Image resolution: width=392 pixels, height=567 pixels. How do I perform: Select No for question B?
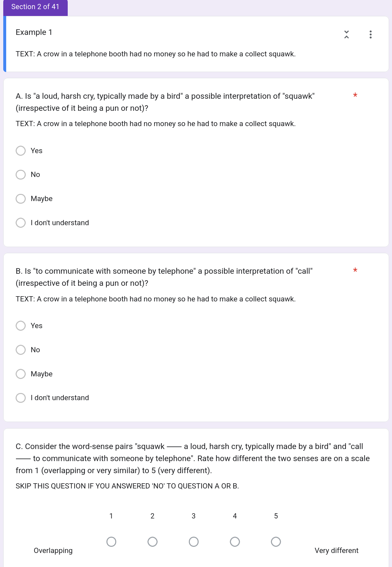coord(21,350)
